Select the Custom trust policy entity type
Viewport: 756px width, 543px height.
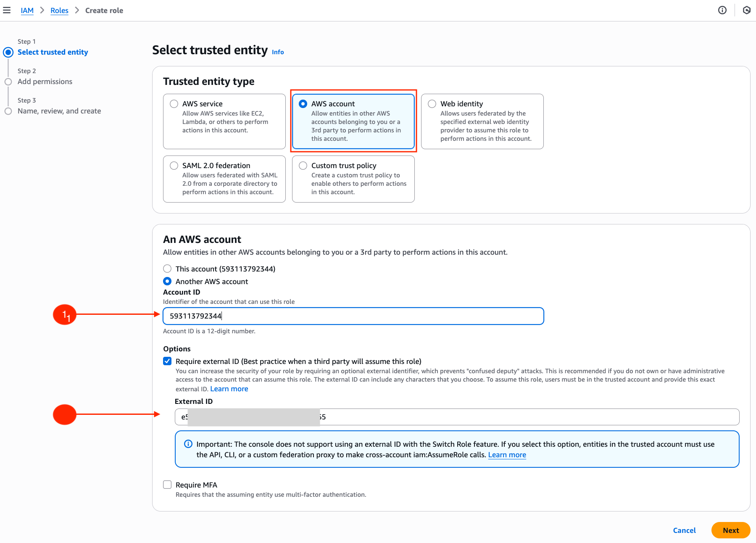coord(303,165)
